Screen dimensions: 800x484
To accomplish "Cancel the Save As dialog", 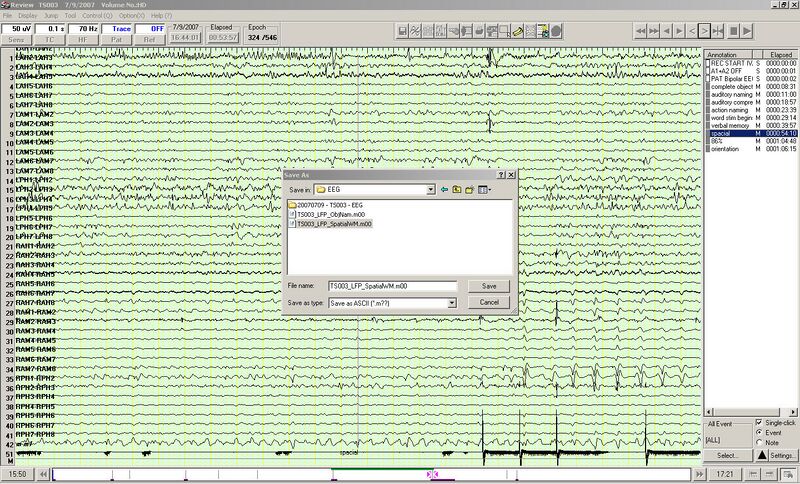I will (x=489, y=302).
